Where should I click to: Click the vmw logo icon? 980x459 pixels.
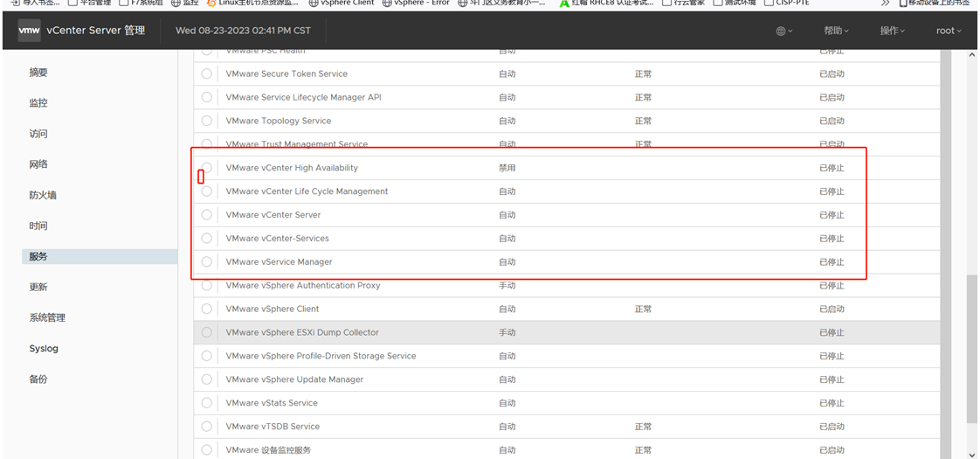coord(30,31)
